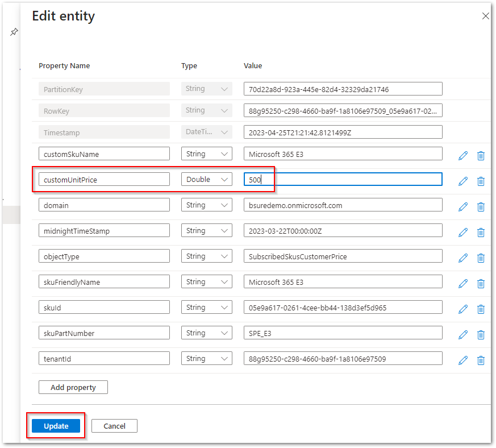Click the customUnitPrice value field containing 500
496x448 pixels.
coord(343,179)
